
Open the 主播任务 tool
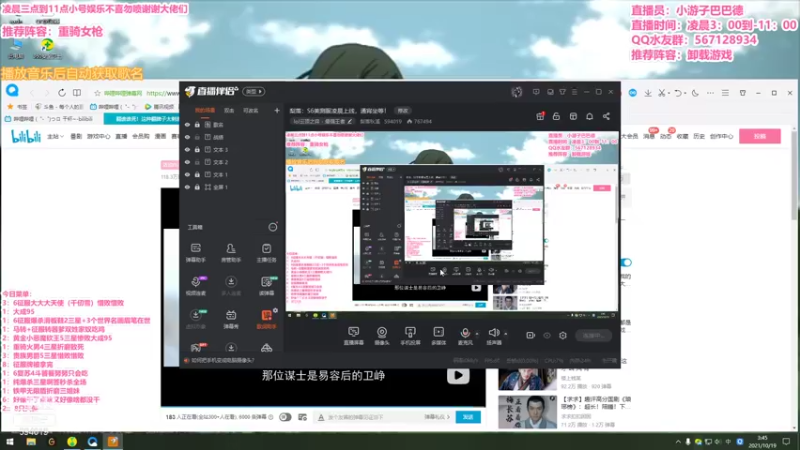coord(266,253)
